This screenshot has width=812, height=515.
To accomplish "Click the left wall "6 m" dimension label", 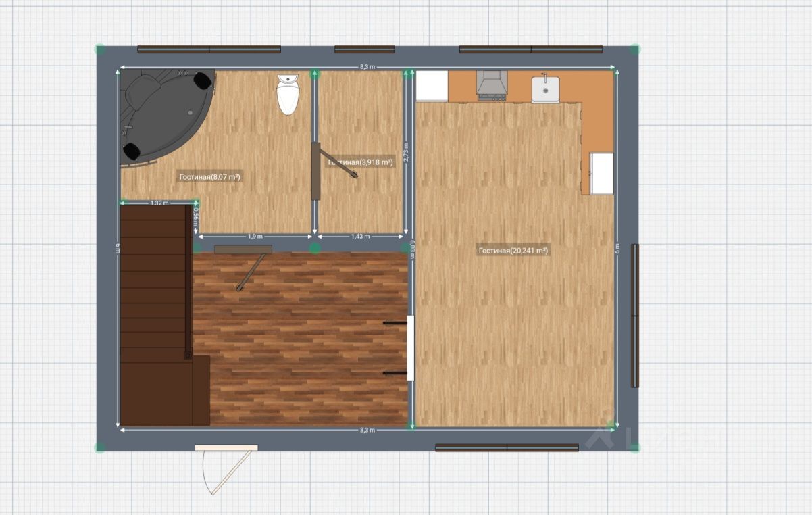I will pyautogui.click(x=117, y=249).
